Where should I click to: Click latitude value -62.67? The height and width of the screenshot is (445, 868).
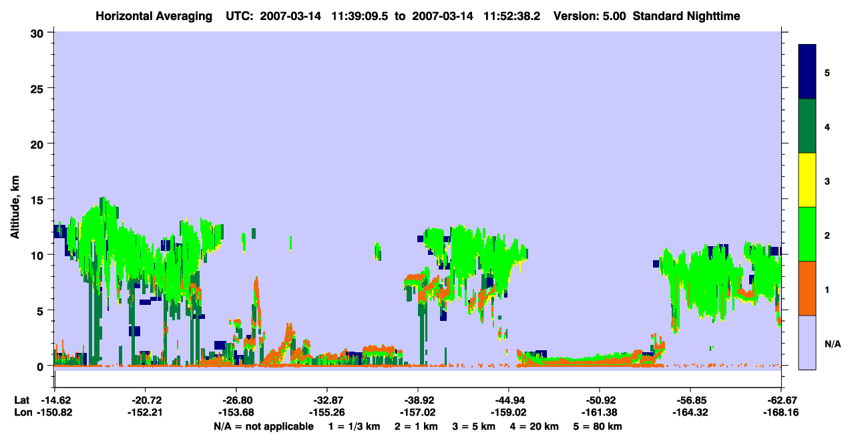point(781,400)
